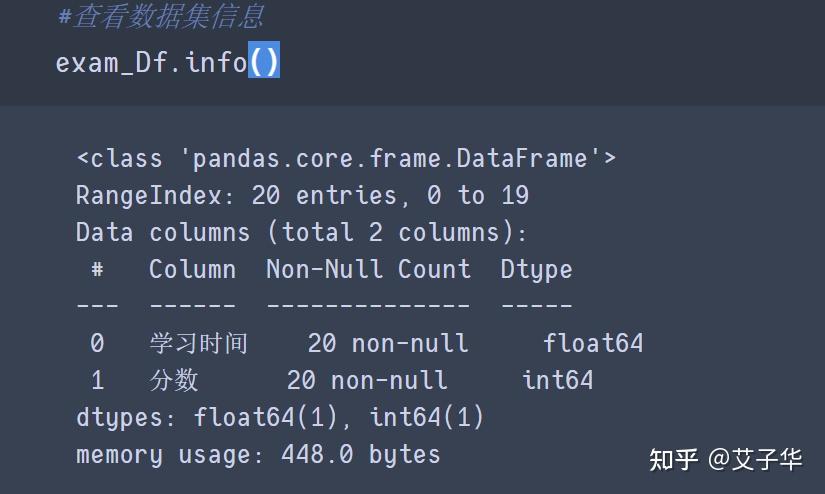Click the Column header text
The height and width of the screenshot is (494, 825).
click(x=192, y=269)
